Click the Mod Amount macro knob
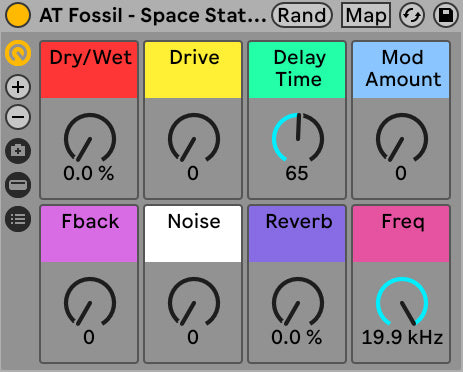The image size is (463, 372). pos(402,138)
